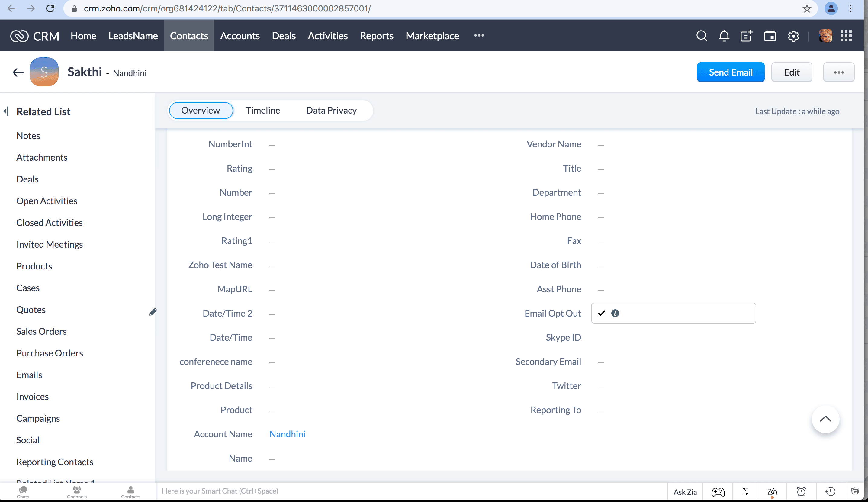
Task: Click the scroll-to-top arrow button
Action: [x=825, y=419]
